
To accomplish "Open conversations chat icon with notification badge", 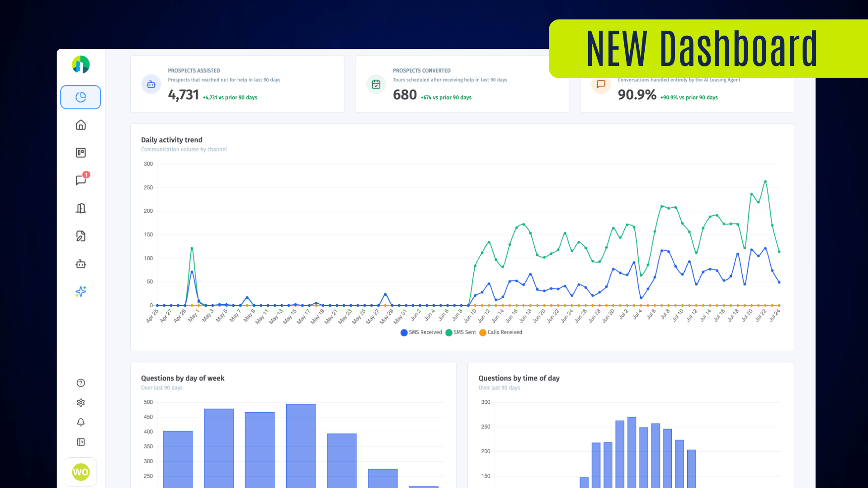I will click(x=81, y=180).
